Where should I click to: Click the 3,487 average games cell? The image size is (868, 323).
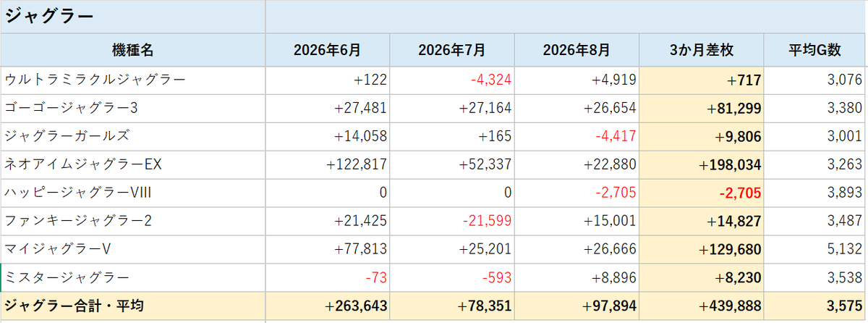tap(816, 222)
